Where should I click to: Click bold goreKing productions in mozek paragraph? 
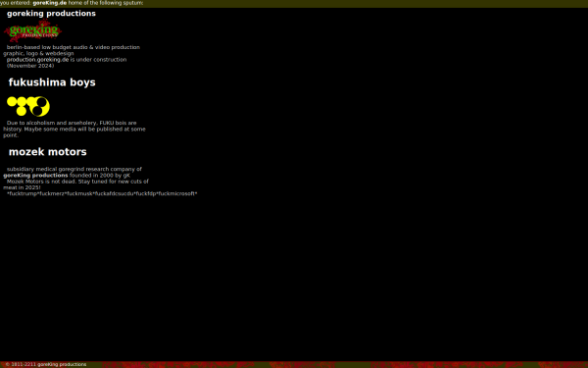(35, 176)
